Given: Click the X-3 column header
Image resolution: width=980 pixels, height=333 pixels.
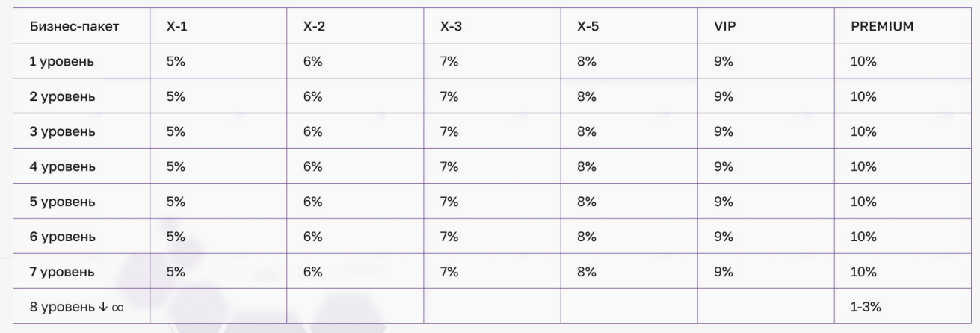Looking at the screenshot, I should pyautogui.click(x=451, y=27).
